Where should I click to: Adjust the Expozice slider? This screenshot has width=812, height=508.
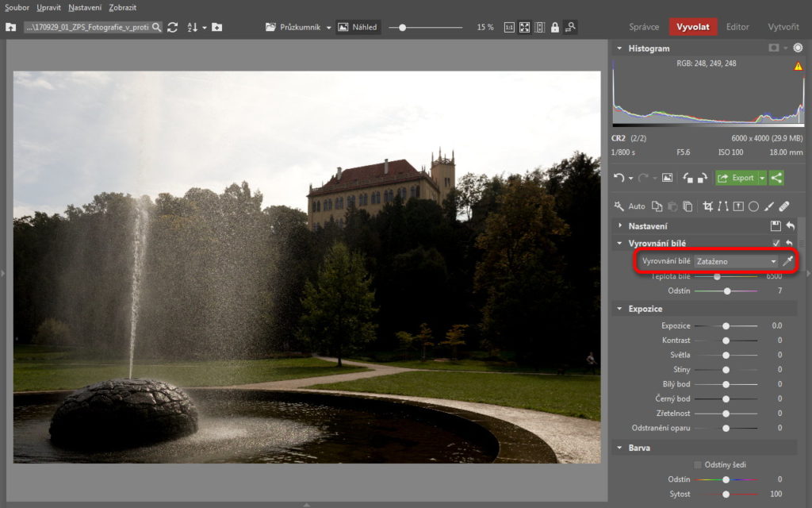click(726, 326)
